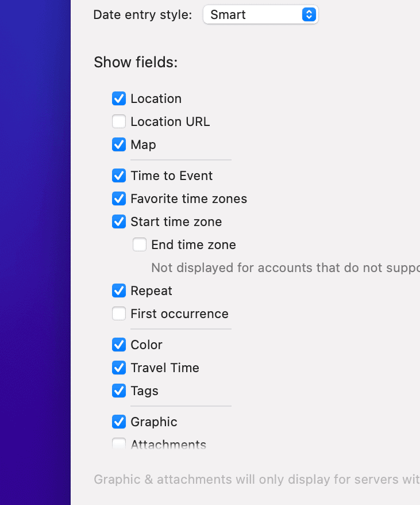Screen dimensions: 420x505
Task: Disable the Start time zone field
Action: coord(118,221)
